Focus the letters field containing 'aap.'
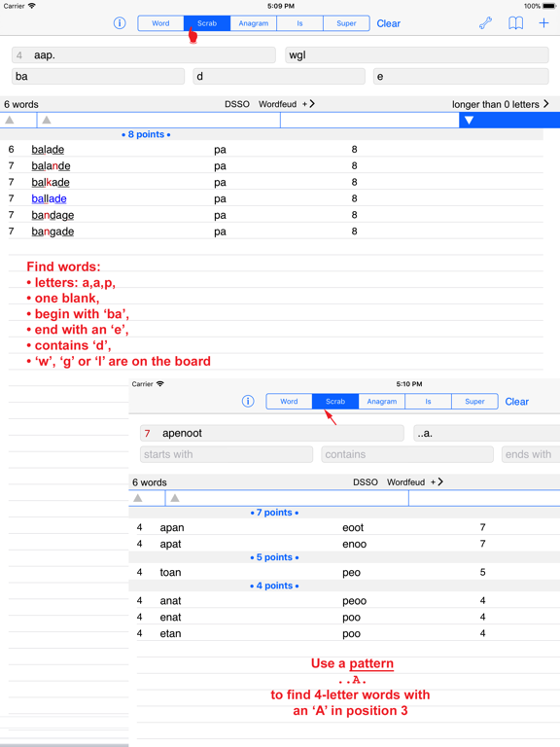 click(144, 54)
